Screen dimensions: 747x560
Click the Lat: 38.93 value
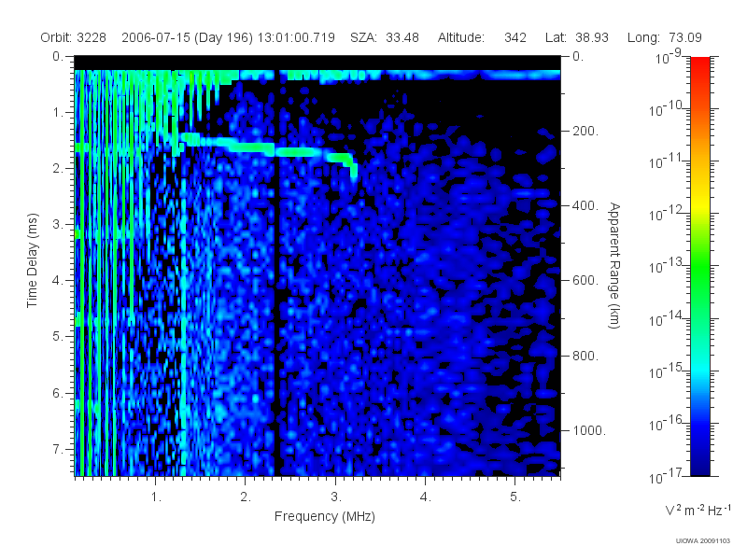(577, 37)
